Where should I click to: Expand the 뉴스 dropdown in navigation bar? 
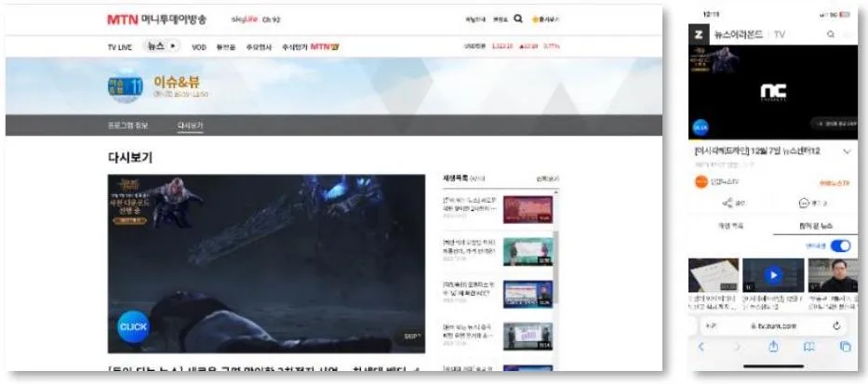(162, 46)
